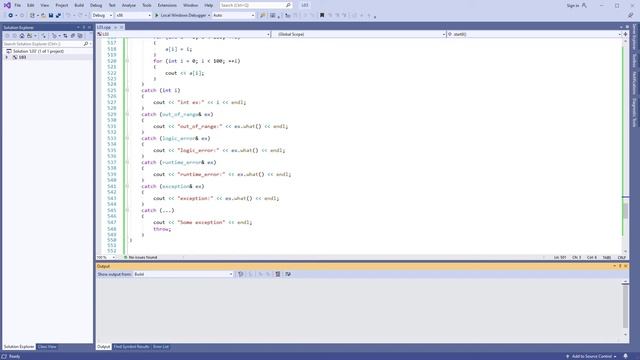Close the L03.cpp editor tab
The image size is (640, 360).
(121, 27)
